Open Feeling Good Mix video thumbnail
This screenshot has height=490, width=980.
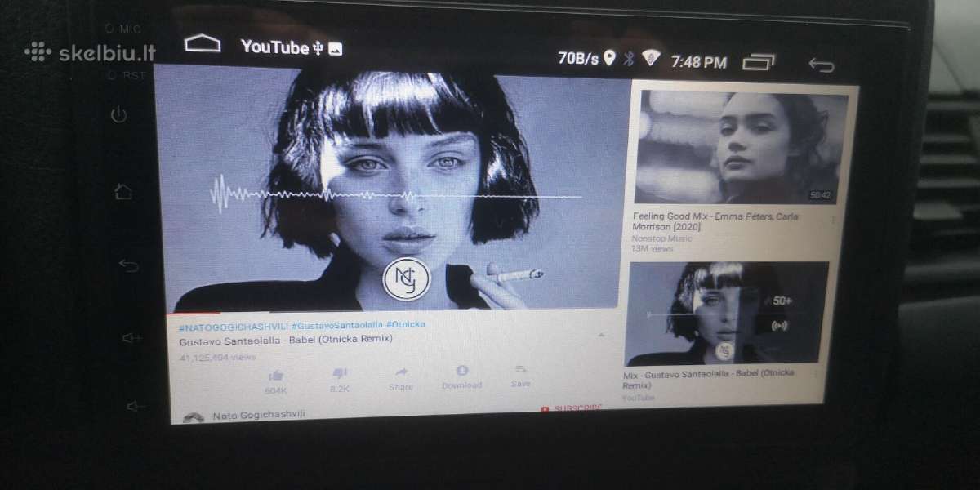point(740,147)
